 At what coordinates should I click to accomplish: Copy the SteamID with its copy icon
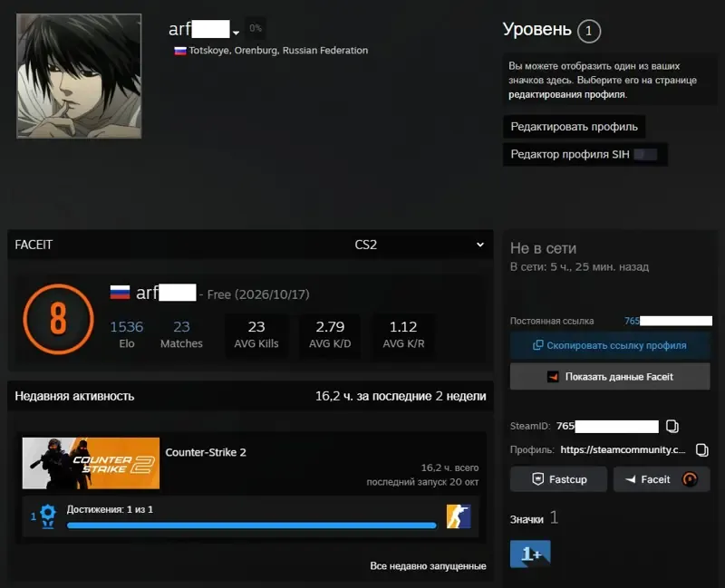coord(672,426)
